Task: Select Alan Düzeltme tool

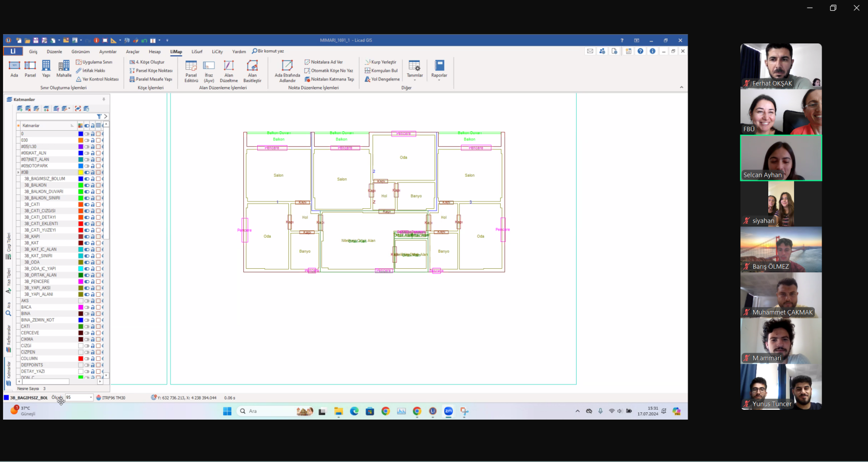Action: click(229, 71)
